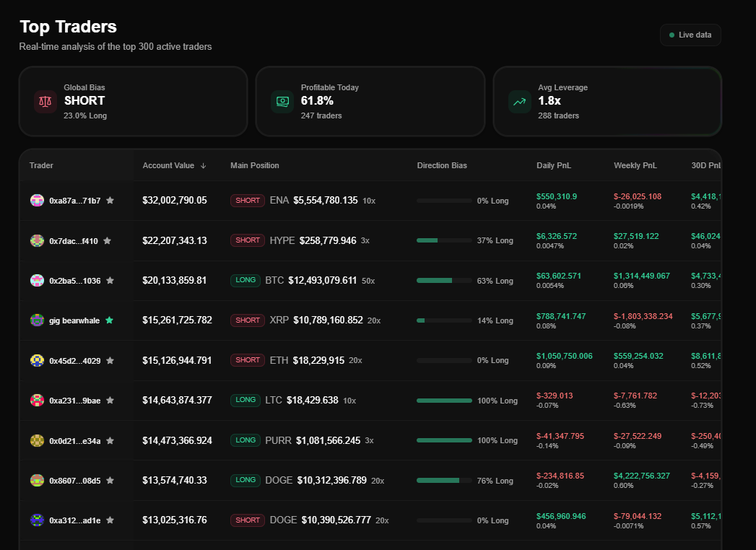Click the Live data button
This screenshot has height=550, width=756.
click(x=690, y=35)
